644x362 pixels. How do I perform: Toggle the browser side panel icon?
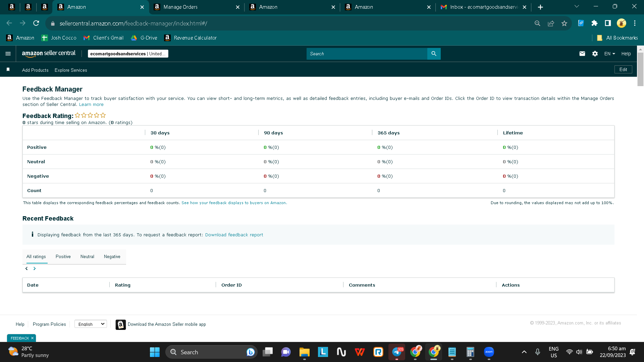[608, 23]
